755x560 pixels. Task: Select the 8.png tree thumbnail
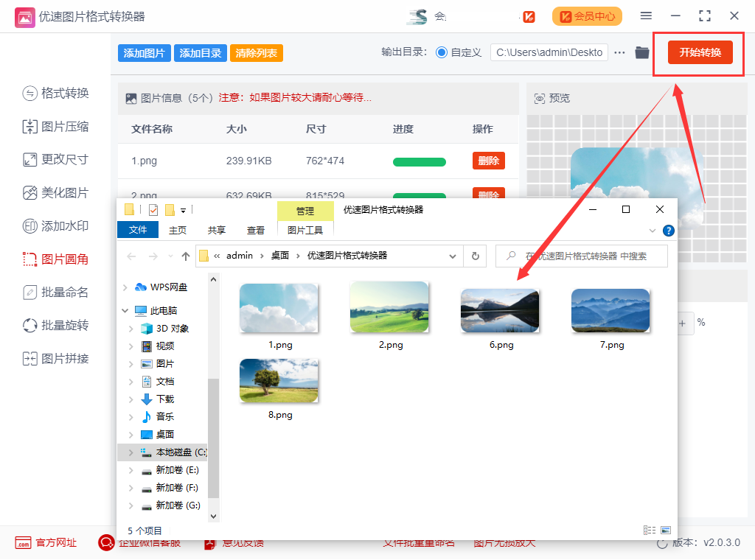coord(279,380)
